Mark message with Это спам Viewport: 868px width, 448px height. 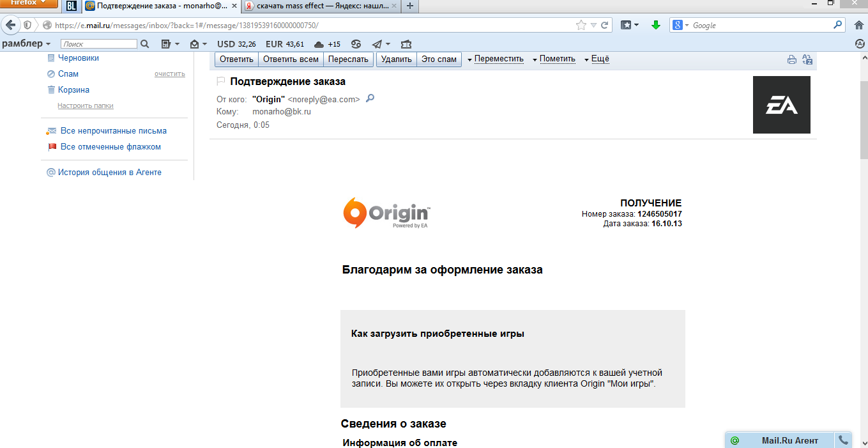click(x=439, y=59)
